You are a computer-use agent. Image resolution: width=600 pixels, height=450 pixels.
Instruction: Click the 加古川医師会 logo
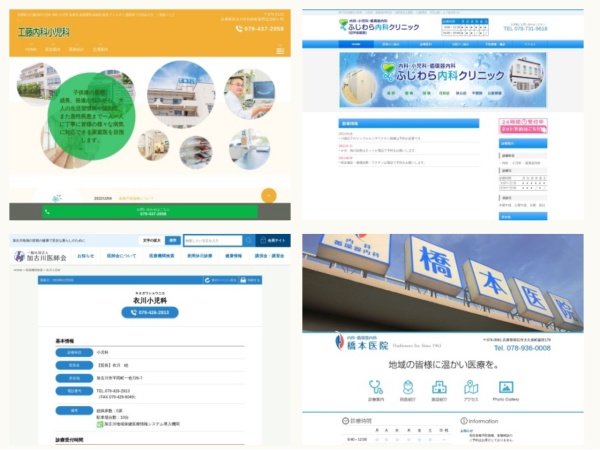pos(40,256)
